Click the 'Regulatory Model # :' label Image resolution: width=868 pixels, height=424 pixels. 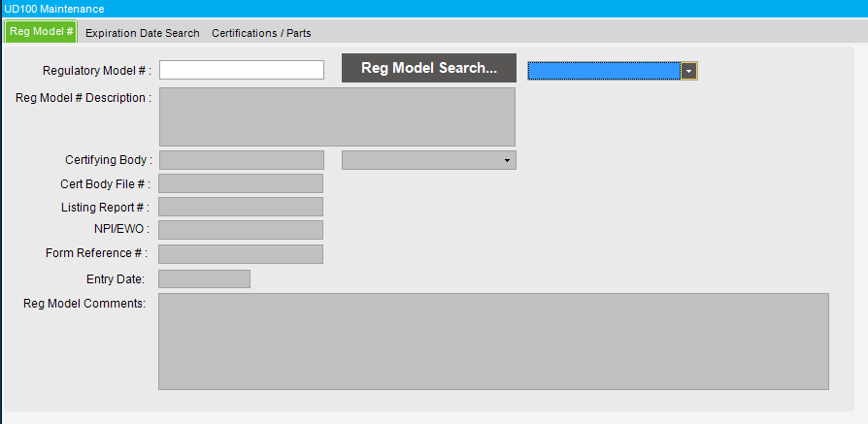point(97,71)
